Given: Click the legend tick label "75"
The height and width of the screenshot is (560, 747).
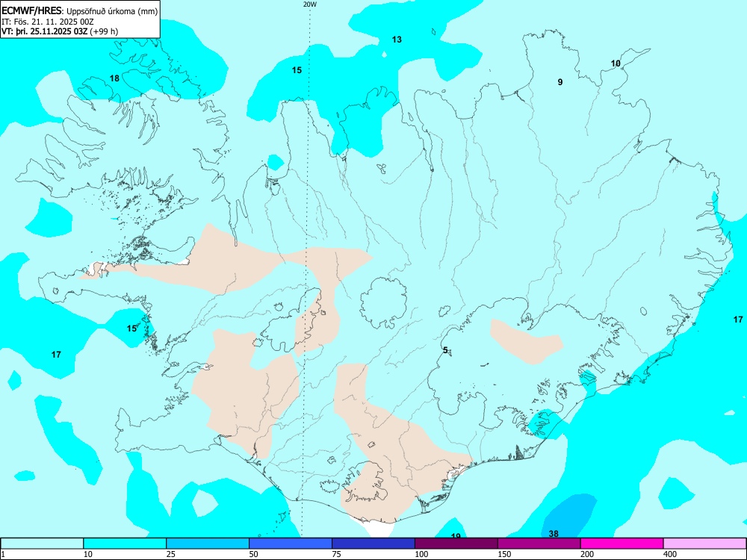Looking at the screenshot, I should (x=337, y=554).
